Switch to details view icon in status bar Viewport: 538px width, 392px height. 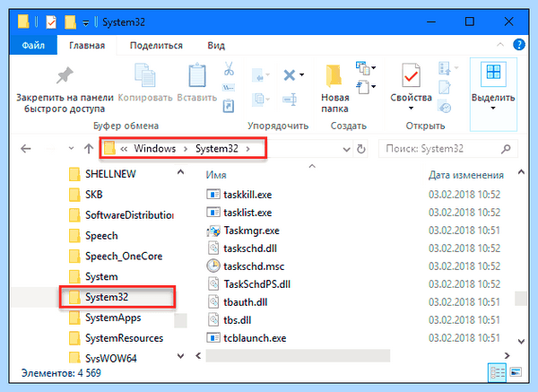click(x=497, y=372)
